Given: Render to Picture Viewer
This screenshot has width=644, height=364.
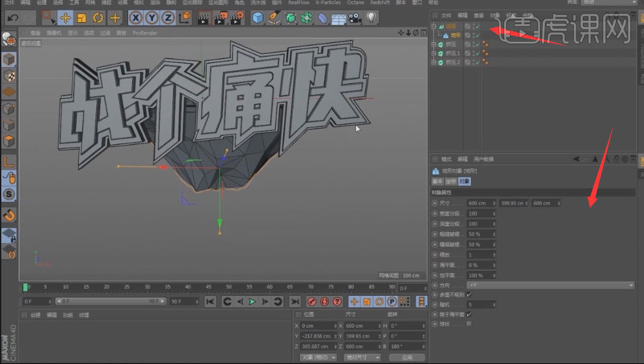Looking at the screenshot, I should click(x=221, y=18).
